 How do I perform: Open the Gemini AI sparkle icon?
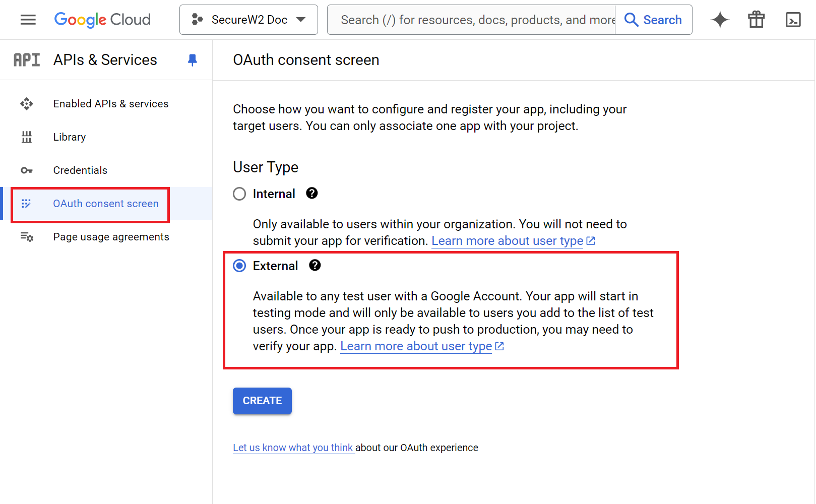720,20
